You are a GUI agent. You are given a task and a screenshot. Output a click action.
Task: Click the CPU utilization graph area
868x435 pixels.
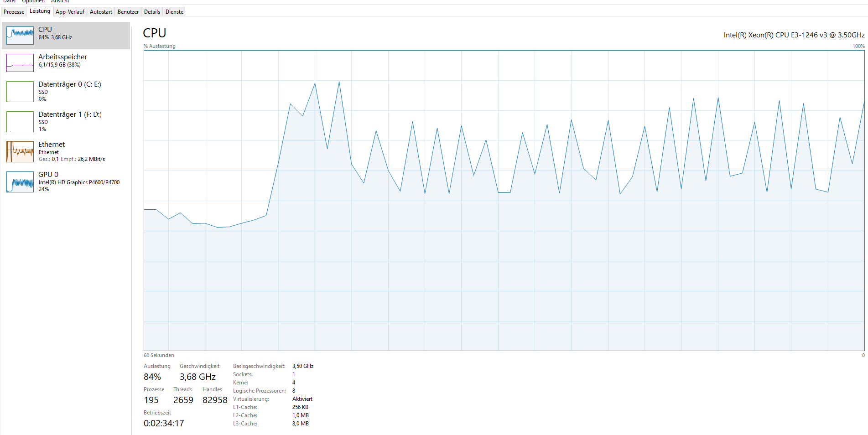tap(504, 200)
